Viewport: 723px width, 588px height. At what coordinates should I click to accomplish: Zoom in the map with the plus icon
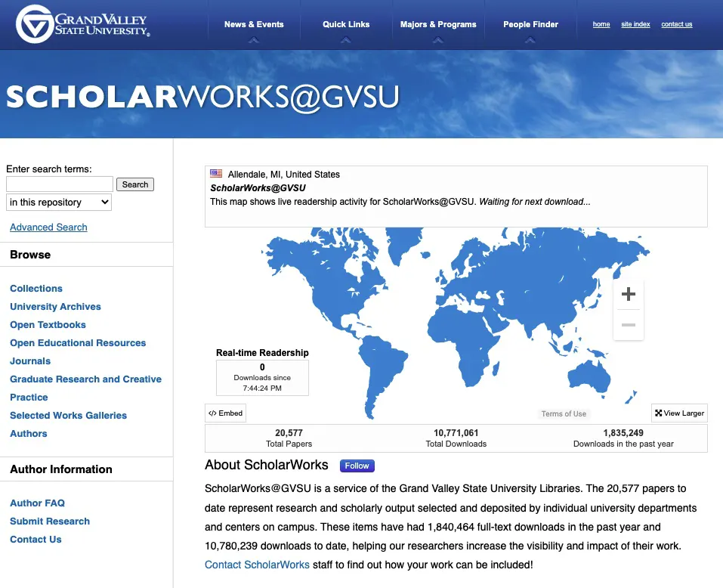[628, 294]
